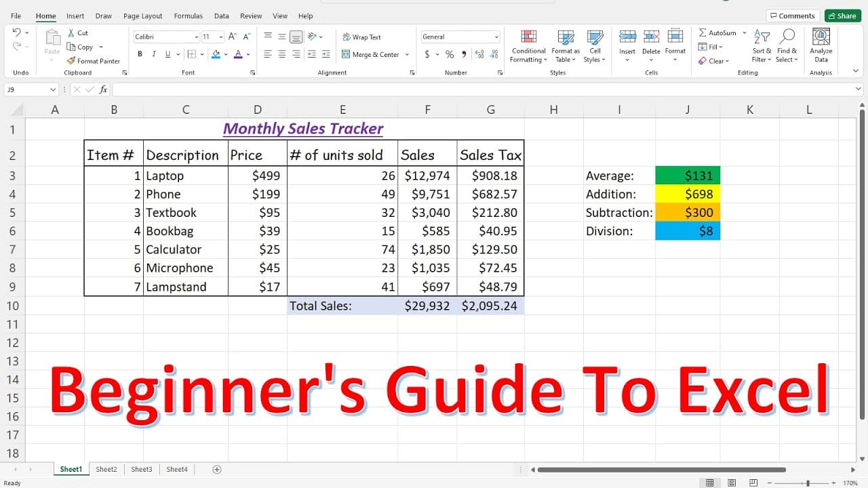Open Sort & Filter tool
Image resolution: width=868 pixels, height=488 pixels.
coord(762,37)
